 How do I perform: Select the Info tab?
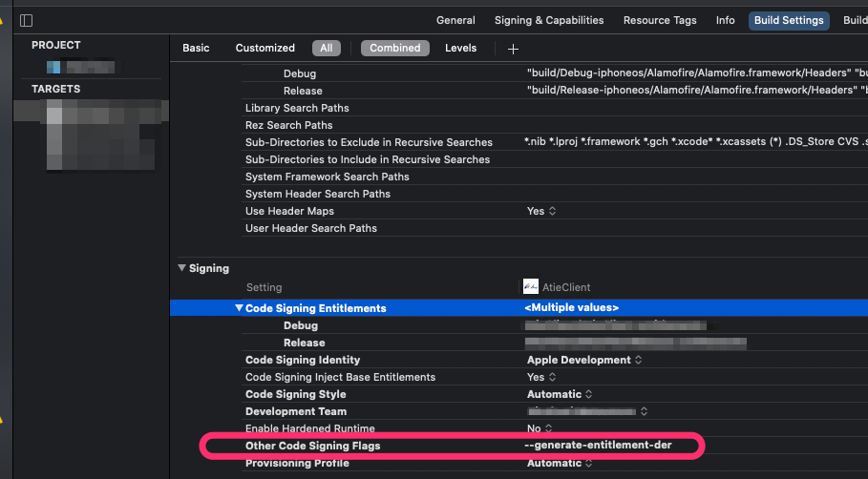[726, 20]
